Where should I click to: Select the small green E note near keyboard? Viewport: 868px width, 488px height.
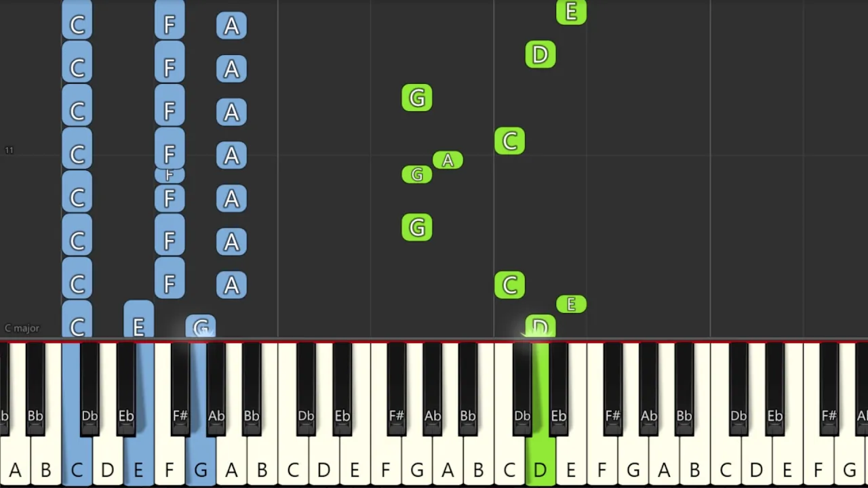point(571,304)
